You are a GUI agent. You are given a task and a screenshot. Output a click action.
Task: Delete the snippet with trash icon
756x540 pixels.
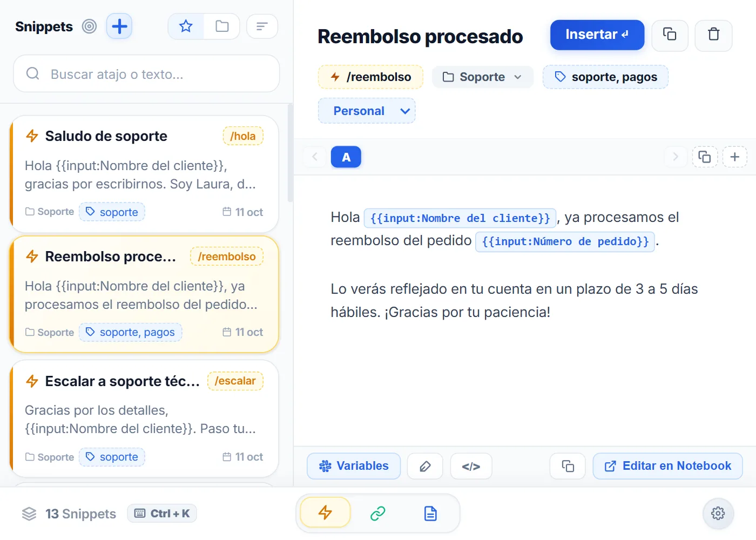(713, 35)
